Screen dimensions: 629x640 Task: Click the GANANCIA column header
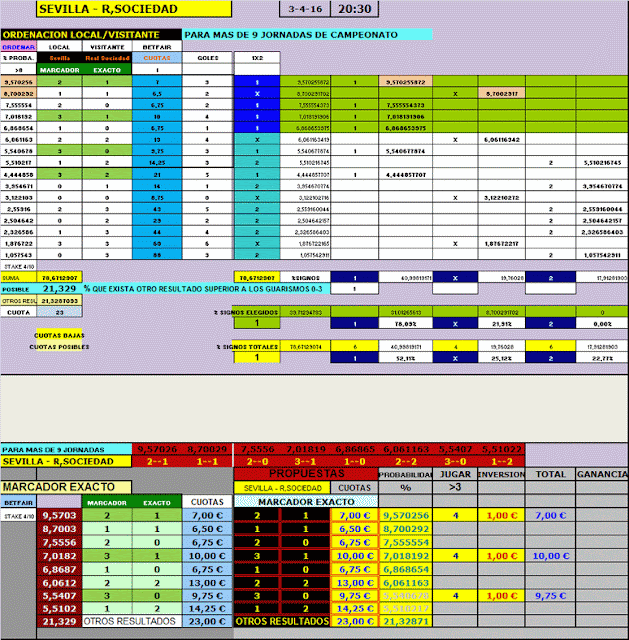tap(602, 474)
